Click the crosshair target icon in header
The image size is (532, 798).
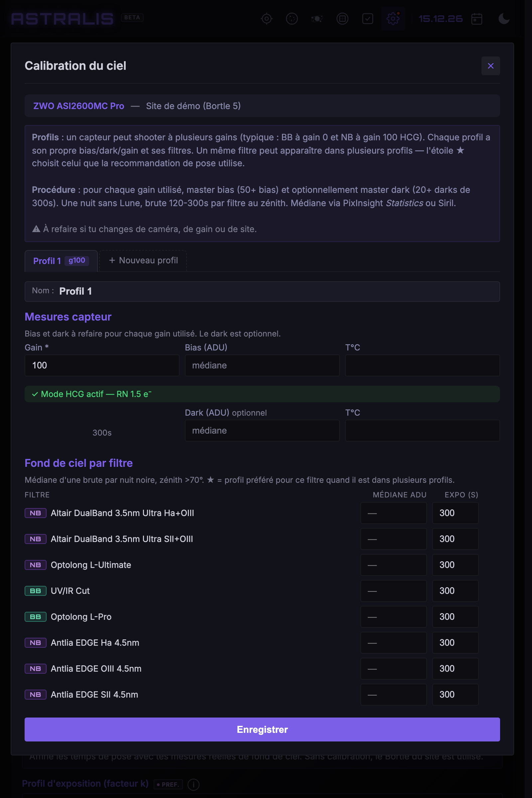267,19
